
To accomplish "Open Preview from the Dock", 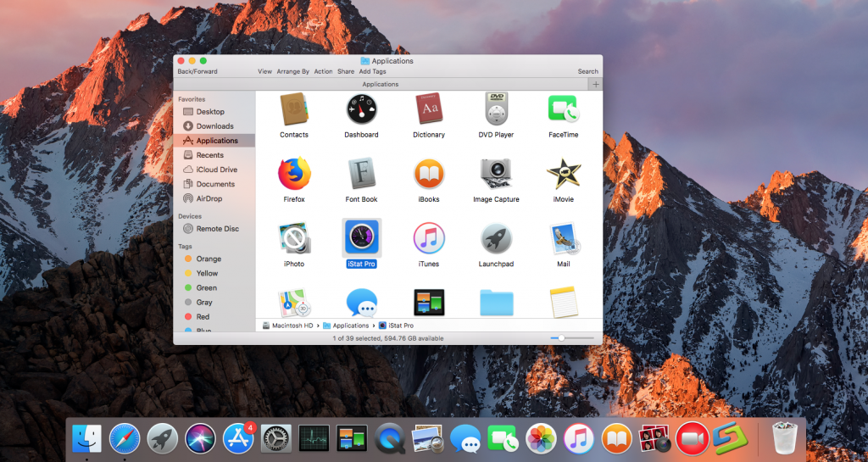I will click(x=427, y=439).
